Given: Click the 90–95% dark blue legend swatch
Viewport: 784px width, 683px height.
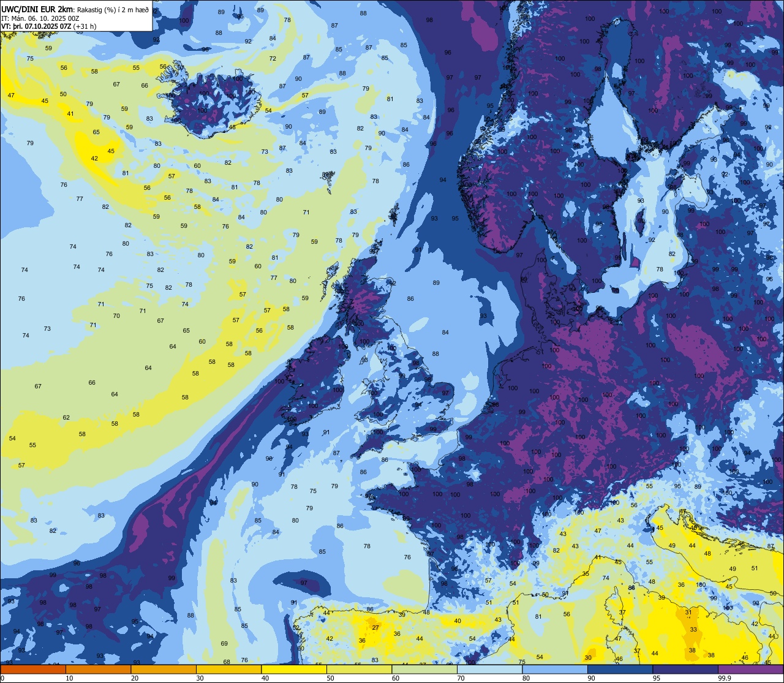Looking at the screenshot, I should 620,669.
